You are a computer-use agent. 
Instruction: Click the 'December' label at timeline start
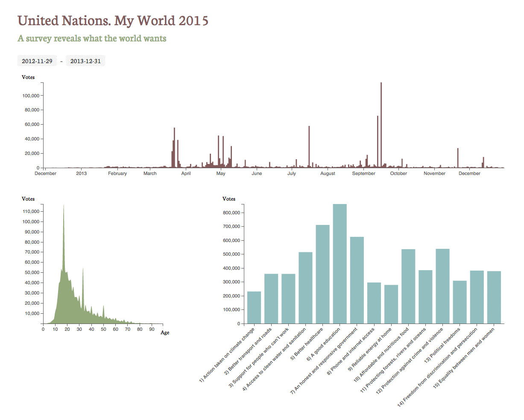point(46,173)
